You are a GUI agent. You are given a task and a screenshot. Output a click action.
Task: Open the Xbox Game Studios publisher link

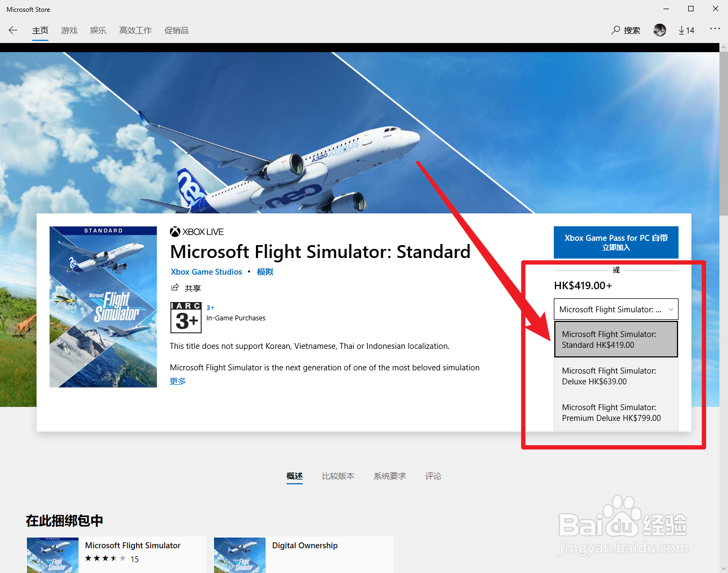[x=206, y=272]
